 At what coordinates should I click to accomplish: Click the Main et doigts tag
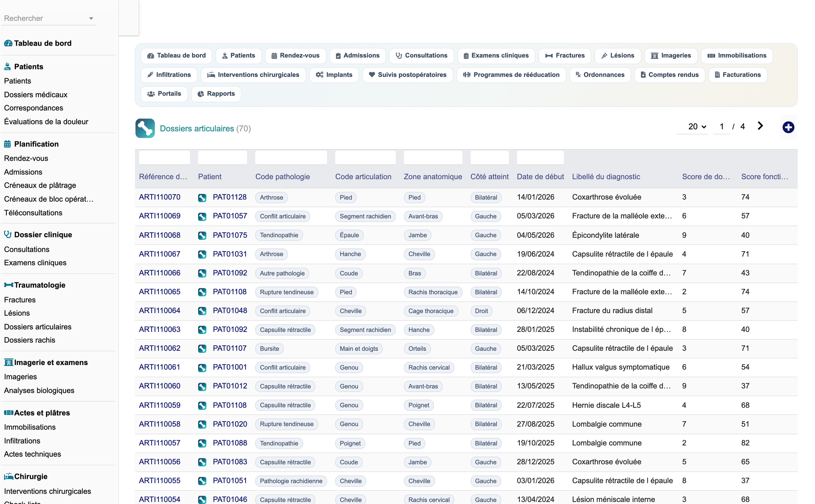[x=358, y=349]
